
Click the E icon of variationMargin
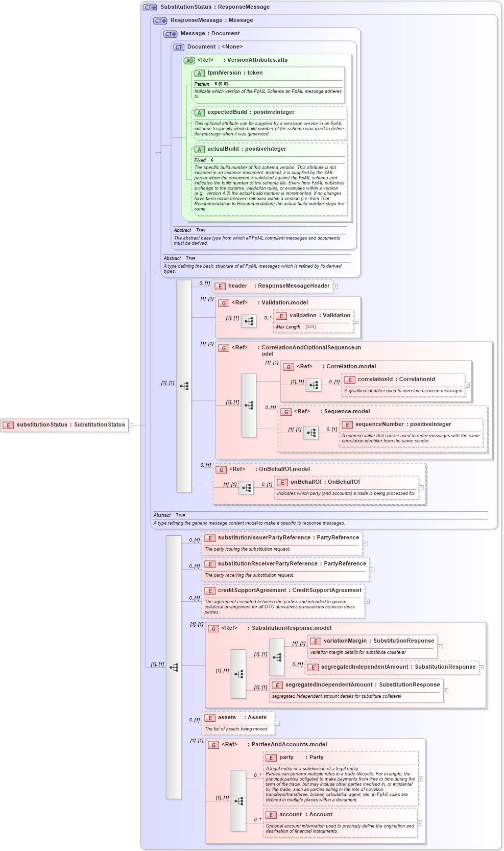[316, 642]
